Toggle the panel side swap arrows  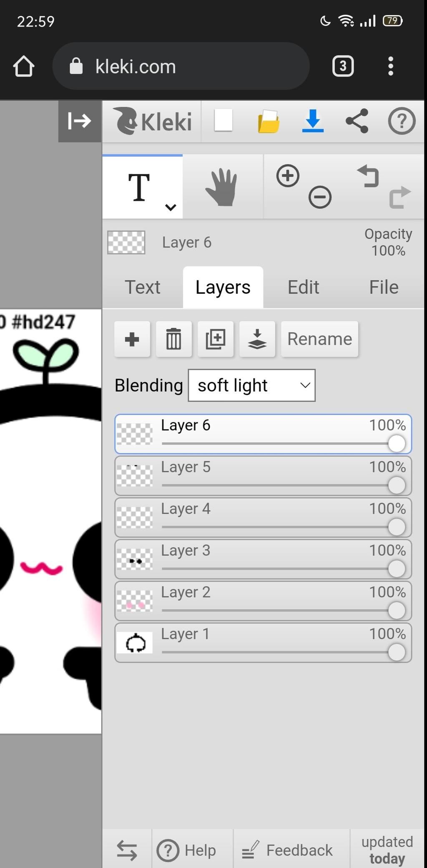[x=127, y=850]
